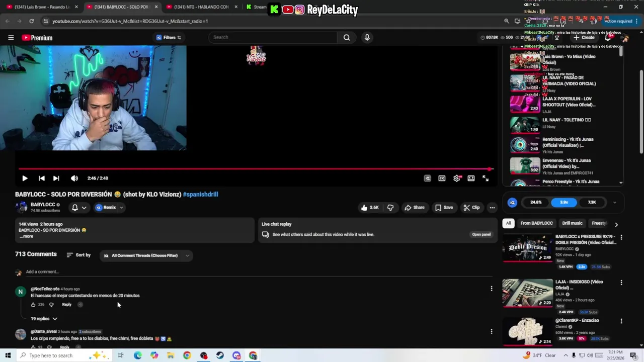Open the Filters dropdown in header

point(169,37)
